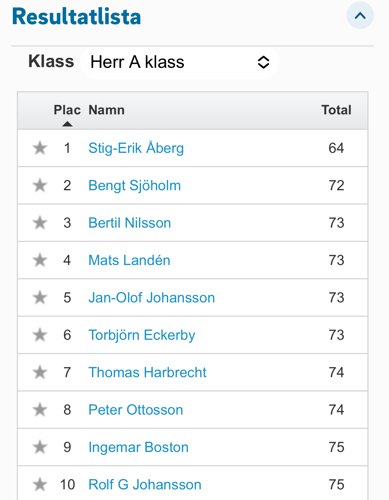Open Stig-Erik Åberg's player link
389x500 pixels.
(136, 148)
